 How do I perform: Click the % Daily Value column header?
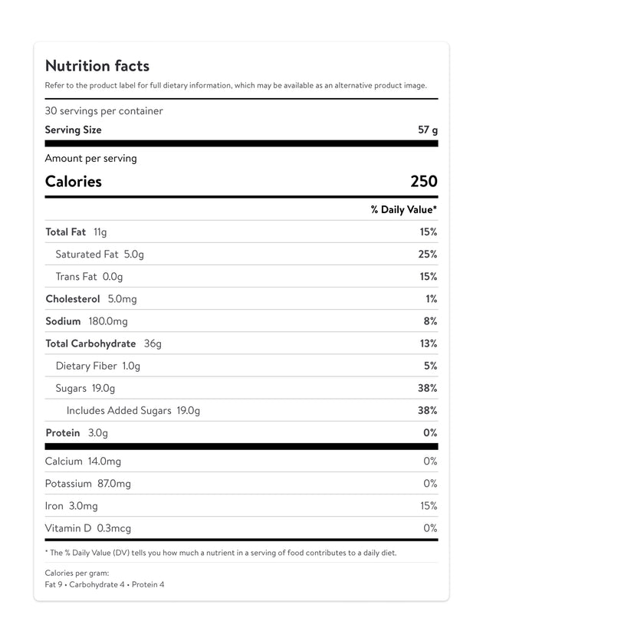tap(404, 210)
